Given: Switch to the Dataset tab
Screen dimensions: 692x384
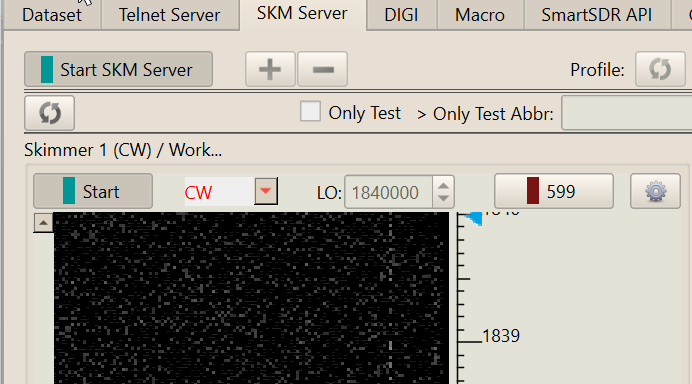Looking at the screenshot, I should pos(52,15).
